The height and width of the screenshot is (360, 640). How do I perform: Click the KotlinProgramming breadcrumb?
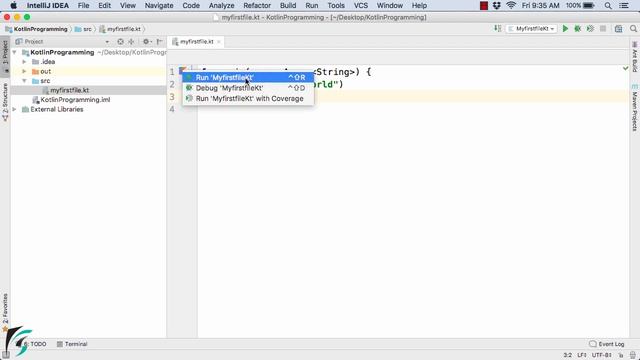click(36, 29)
